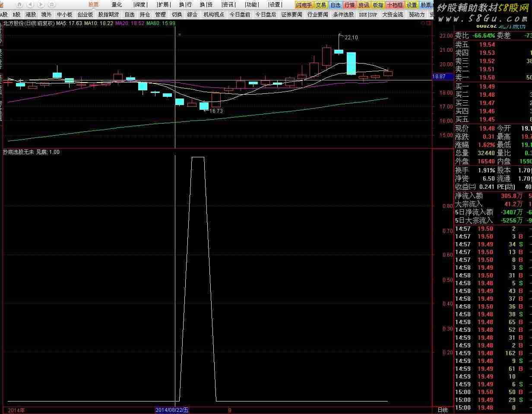Viewport: 532px width, 414px height.
Task: Click the MA20: 18.52 indicator label
Action: tap(130, 23)
